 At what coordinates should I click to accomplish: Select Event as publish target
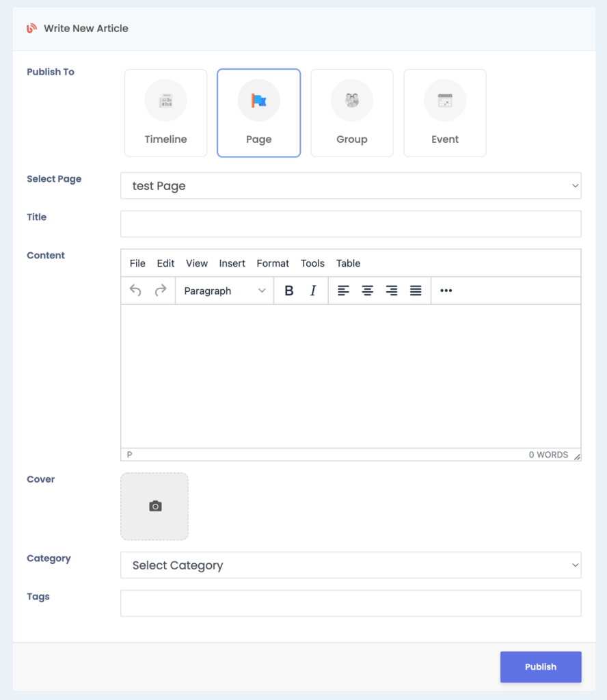coord(445,113)
